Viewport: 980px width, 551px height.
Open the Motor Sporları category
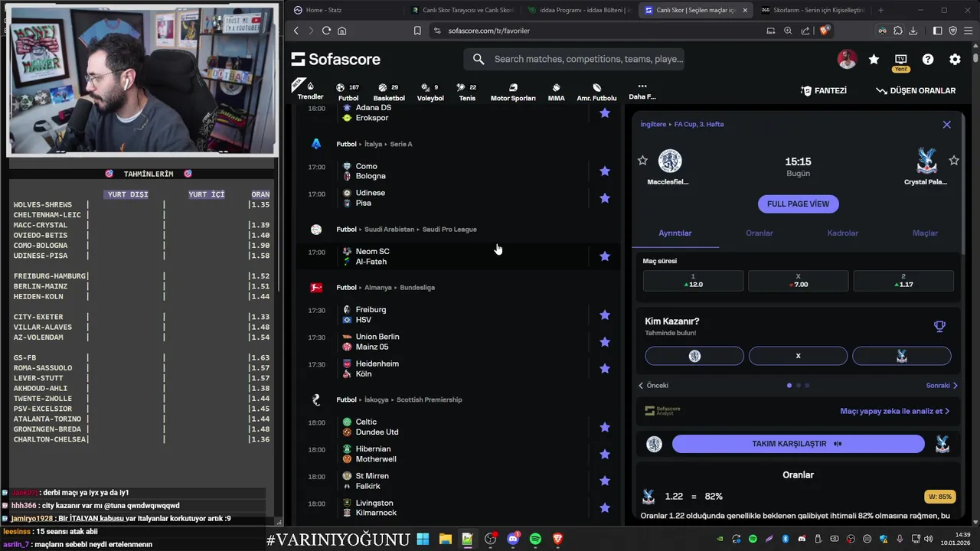(513, 92)
